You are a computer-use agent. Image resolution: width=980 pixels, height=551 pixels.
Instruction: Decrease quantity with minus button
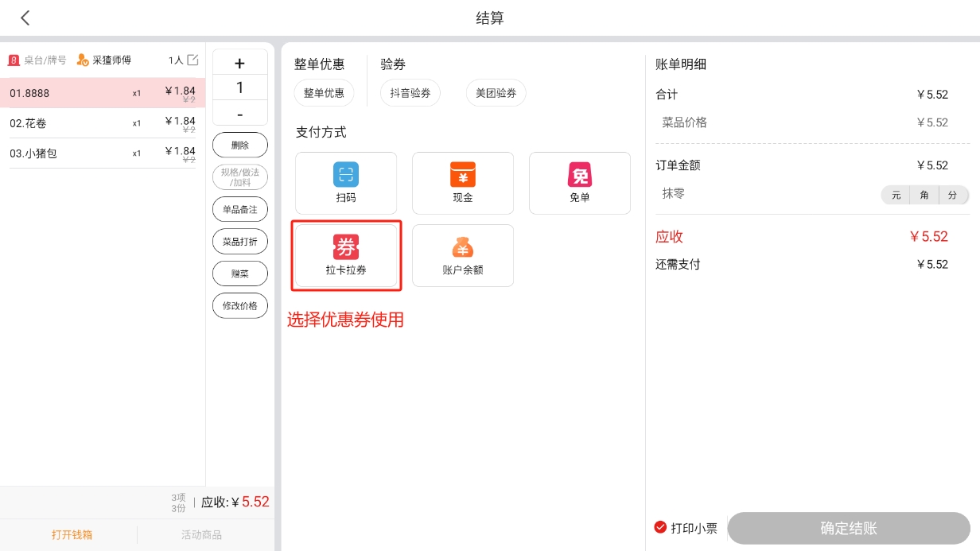pyautogui.click(x=240, y=114)
